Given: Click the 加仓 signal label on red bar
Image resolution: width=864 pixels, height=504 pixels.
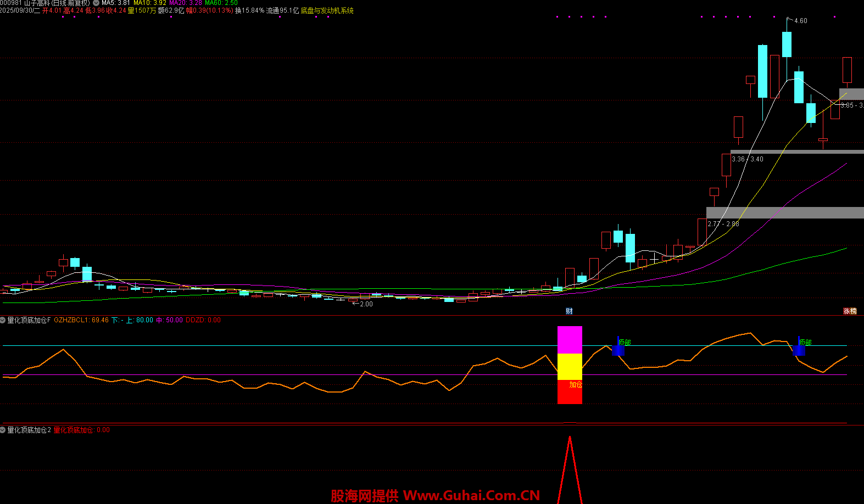Looking at the screenshot, I should coord(575,385).
